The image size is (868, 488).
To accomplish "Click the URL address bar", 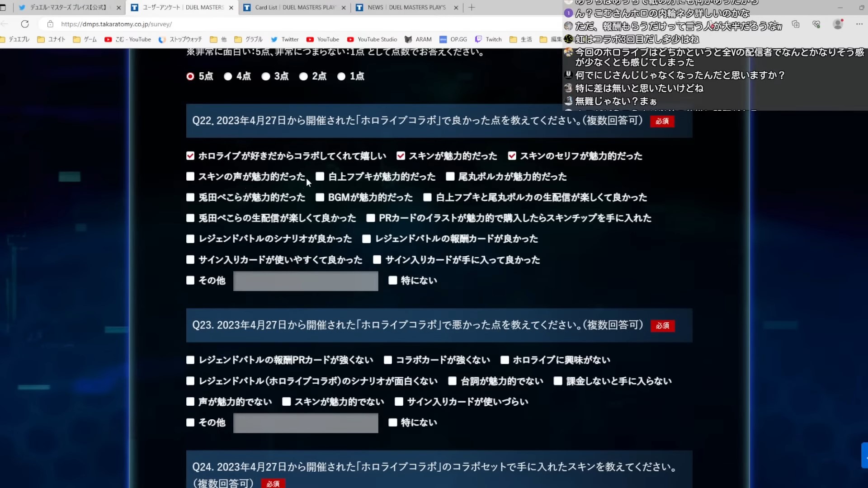I will click(x=298, y=24).
